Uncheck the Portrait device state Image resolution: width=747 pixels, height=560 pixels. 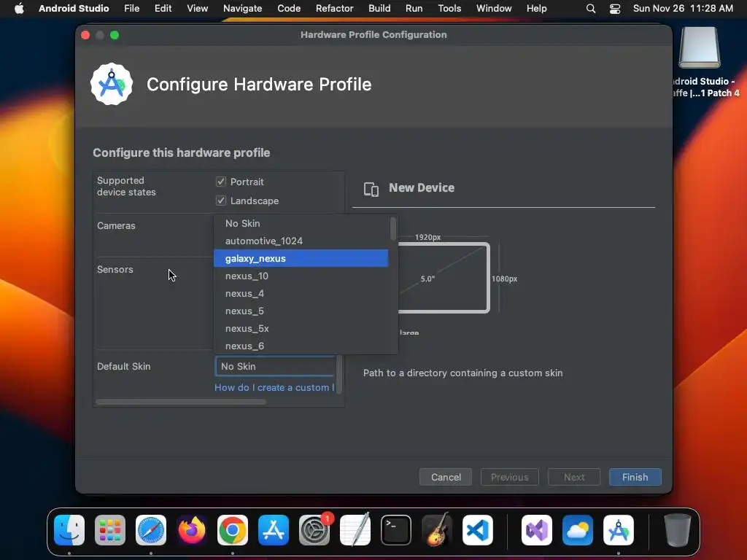(220, 182)
